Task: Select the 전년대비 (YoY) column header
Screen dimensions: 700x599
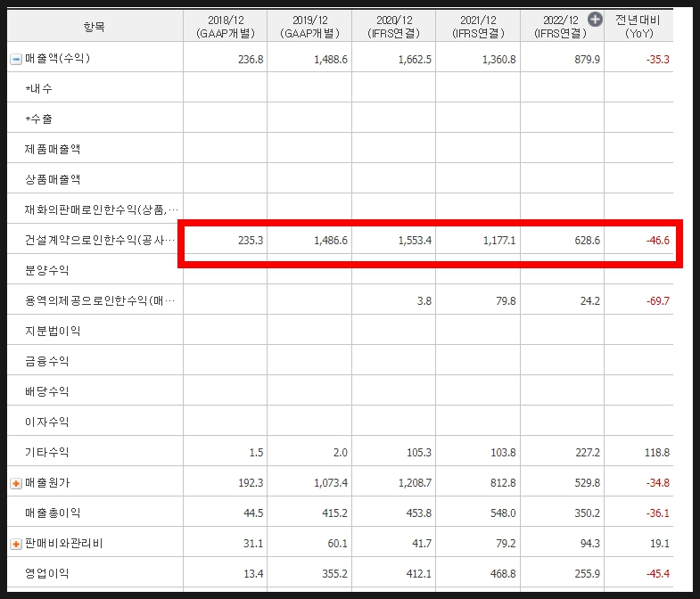Action: 638,27
